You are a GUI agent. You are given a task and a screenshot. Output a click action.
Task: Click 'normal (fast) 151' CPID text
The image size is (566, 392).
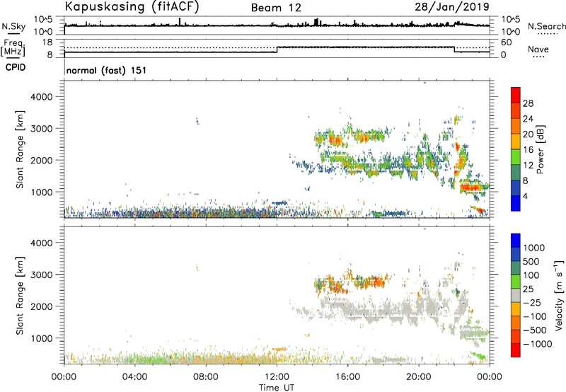click(107, 70)
